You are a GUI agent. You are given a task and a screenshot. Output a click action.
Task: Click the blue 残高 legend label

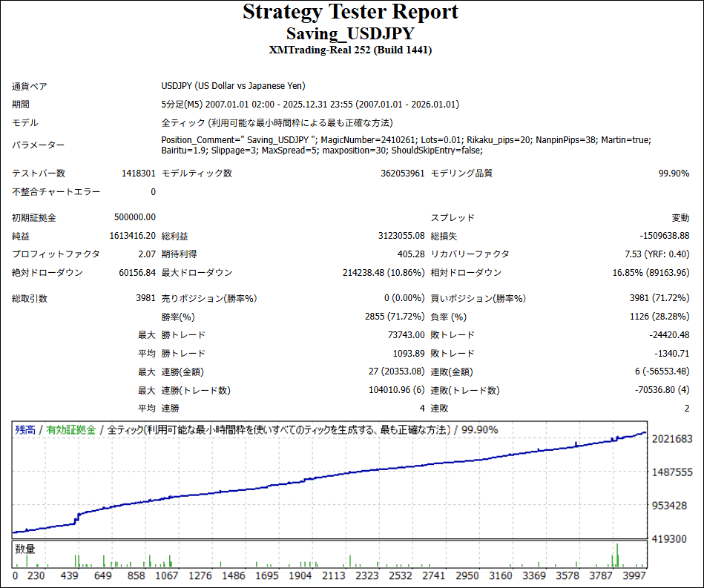click(x=24, y=430)
